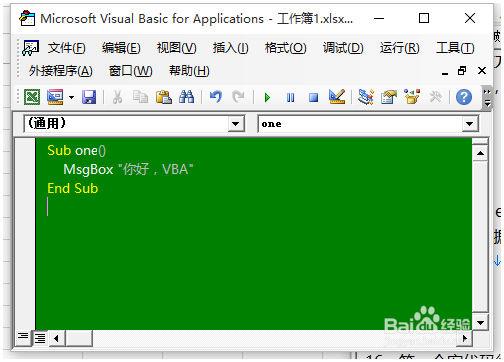Viewport: 504px width, 362px height.
Task: Expand the one procedure dropdown
Action: tap(469, 124)
